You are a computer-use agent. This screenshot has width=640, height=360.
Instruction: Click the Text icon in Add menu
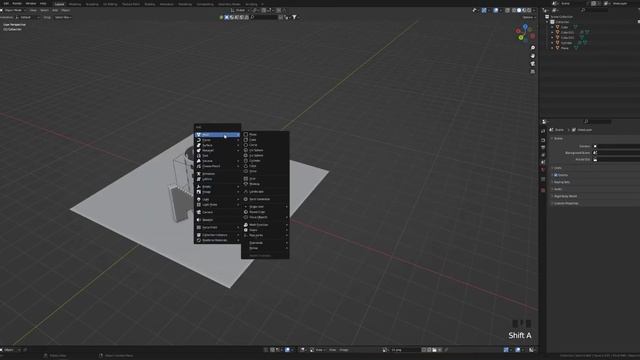199,156
